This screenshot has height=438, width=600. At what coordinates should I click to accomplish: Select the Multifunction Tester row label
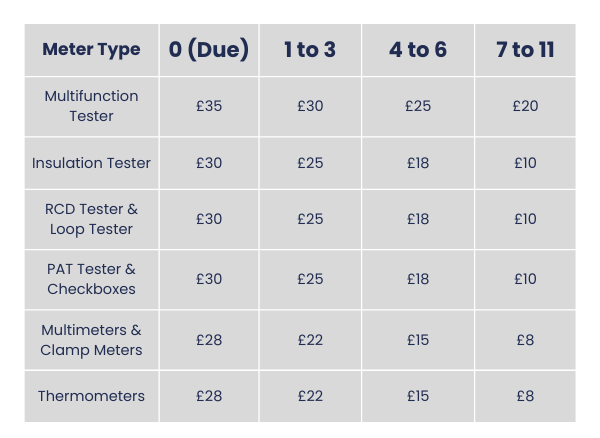pyautogui.click(x=91, y=106)
